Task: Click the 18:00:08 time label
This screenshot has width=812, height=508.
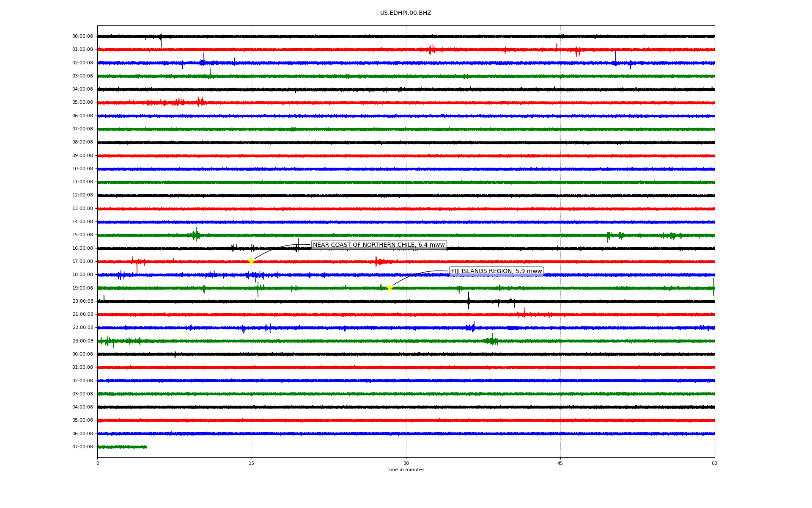Action: click(82, 275)
